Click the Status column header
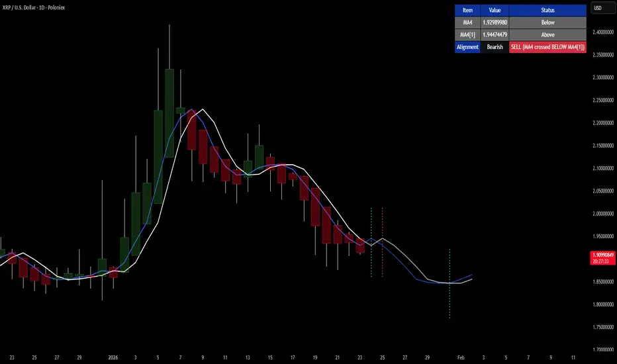 (547, 10)
